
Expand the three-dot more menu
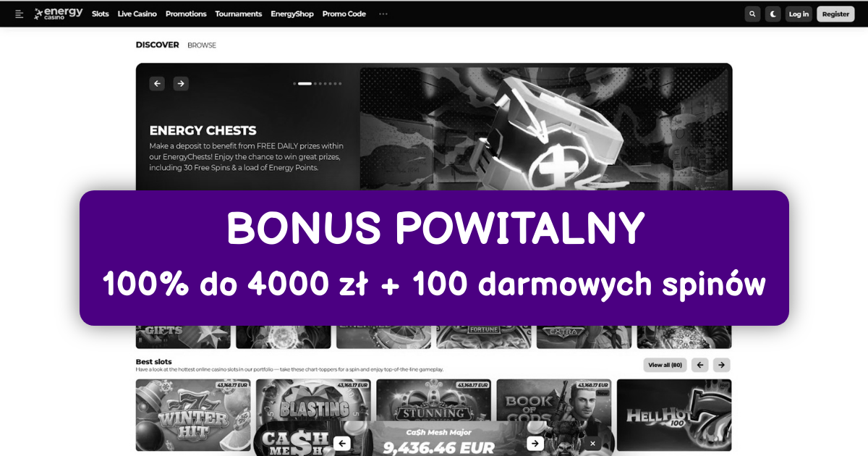click(383, 14)
